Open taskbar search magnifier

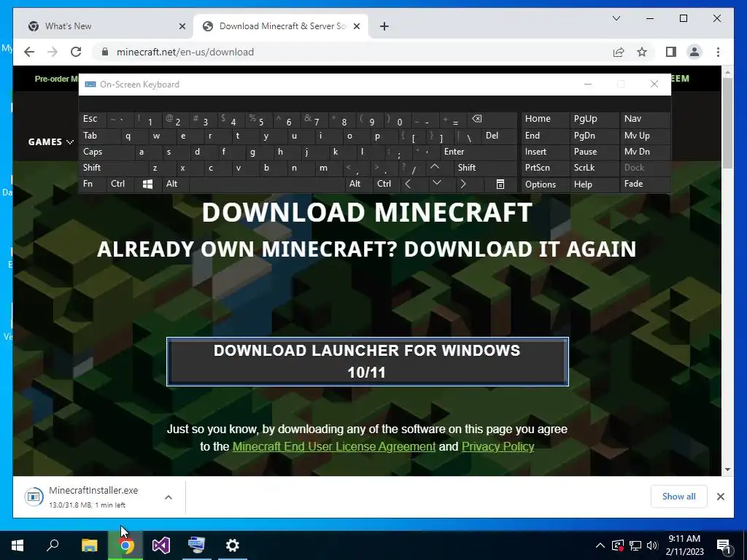coord(53,545)
